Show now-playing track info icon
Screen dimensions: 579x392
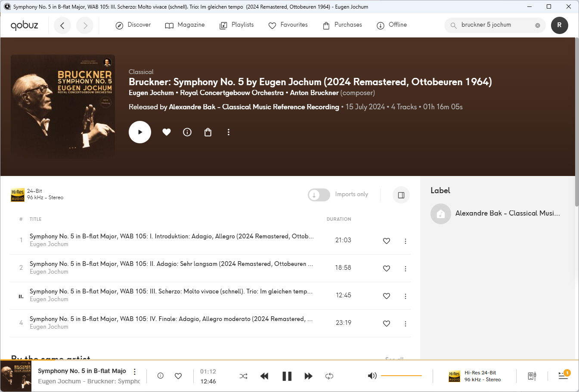(161, 376)
